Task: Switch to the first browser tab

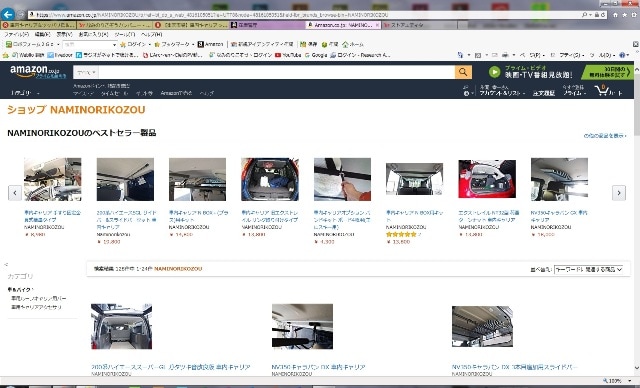Action: pos(38,25)
